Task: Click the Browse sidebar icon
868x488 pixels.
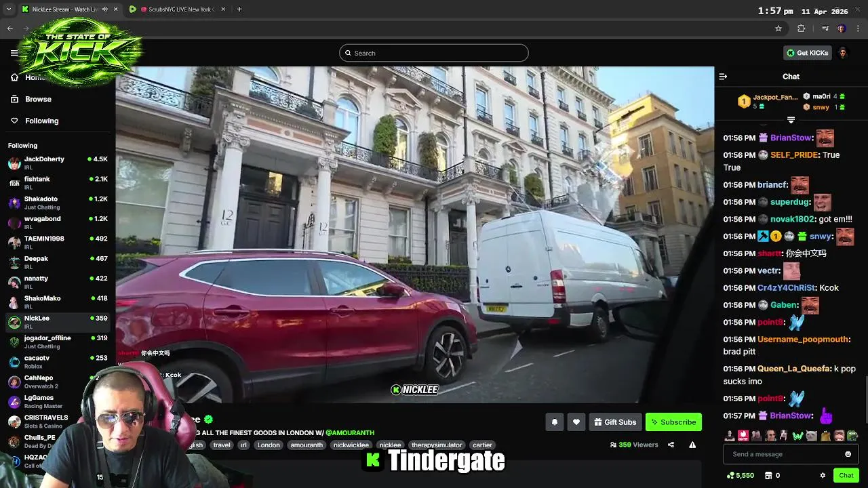Action: [x=14, y=99]
